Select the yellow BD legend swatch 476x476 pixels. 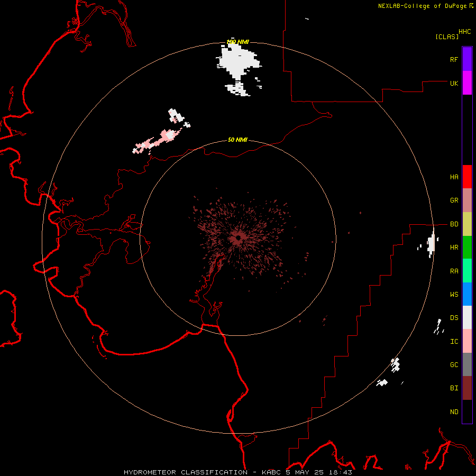[x=467, y=224]
